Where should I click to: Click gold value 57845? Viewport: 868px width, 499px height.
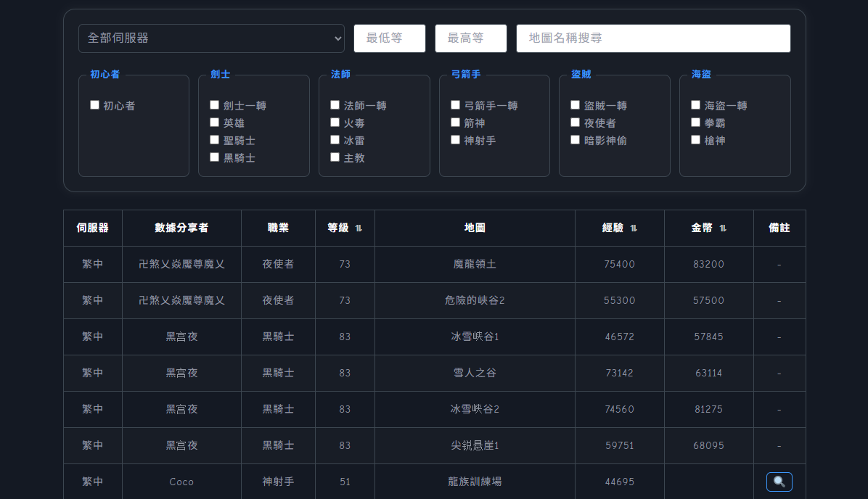(708, 337)
